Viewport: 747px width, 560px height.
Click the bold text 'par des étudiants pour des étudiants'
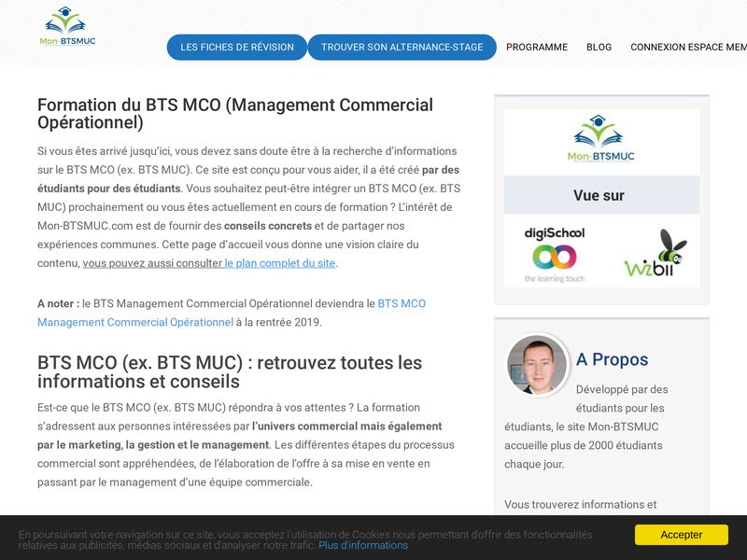tap(248, 179)
